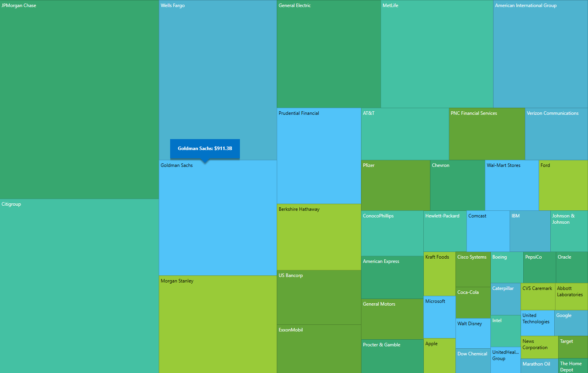The width and height of the screenshot is (588, 373).
Task: Click the Citigroup treemap tile
Action: 79,286
